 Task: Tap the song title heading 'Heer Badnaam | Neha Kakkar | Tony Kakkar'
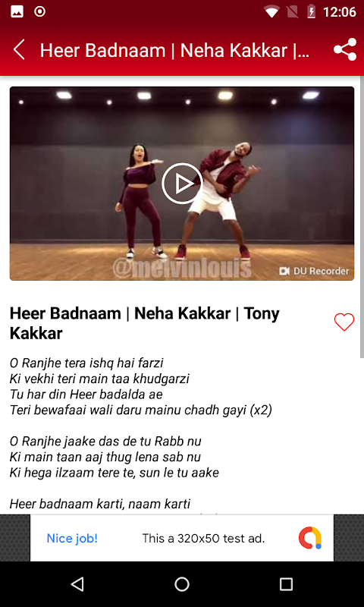tap(145, 323)
